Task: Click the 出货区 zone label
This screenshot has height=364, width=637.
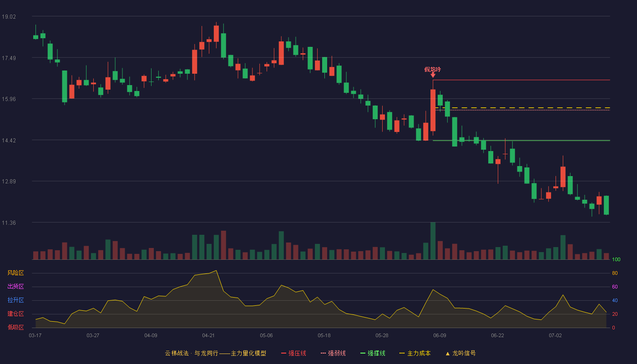Action: [15, 287]
